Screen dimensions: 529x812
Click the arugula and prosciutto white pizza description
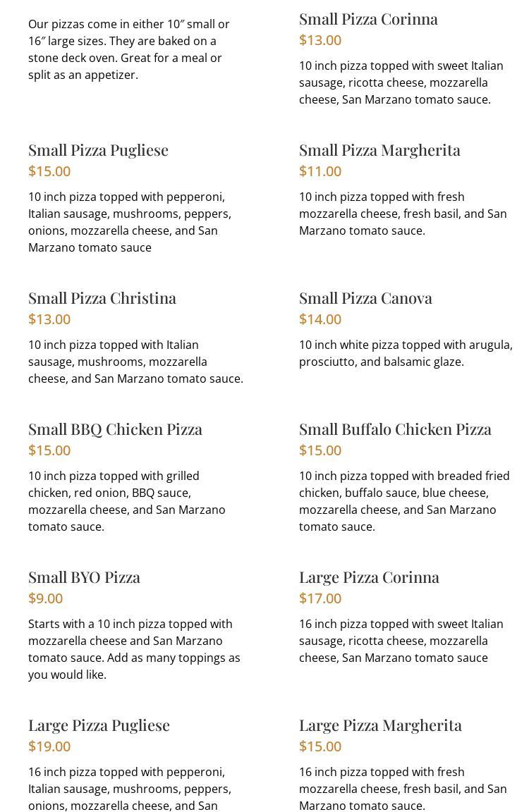coord(406,353)
